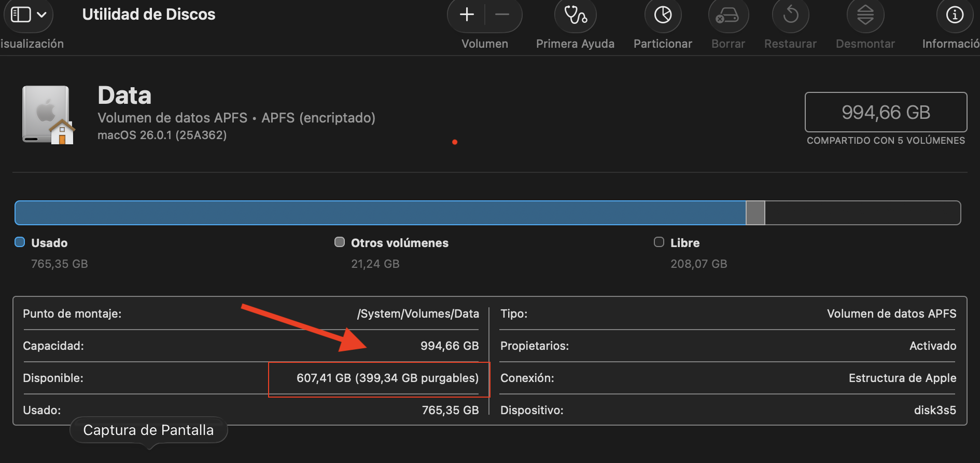
Task: Click the 994,66 GB capacity box
Action: (885, 112)
